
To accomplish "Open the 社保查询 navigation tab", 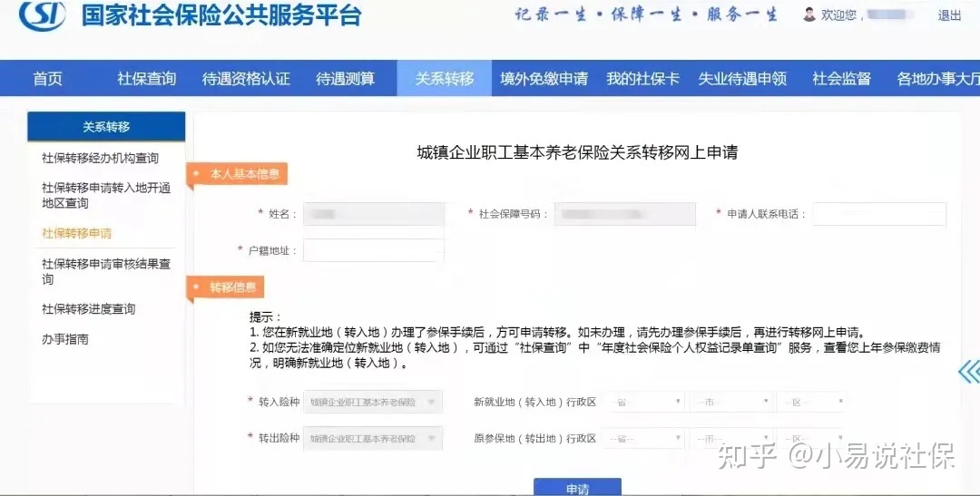I will pos(147,79).
